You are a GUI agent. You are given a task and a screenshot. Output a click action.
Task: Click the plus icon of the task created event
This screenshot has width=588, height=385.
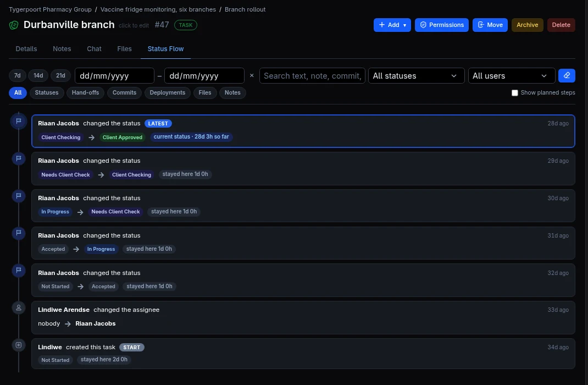click(x=18, y=345)
